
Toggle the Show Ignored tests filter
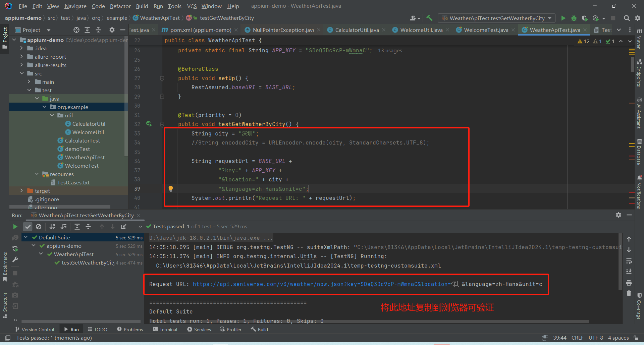pyautogui.click(x=39, y=226)
